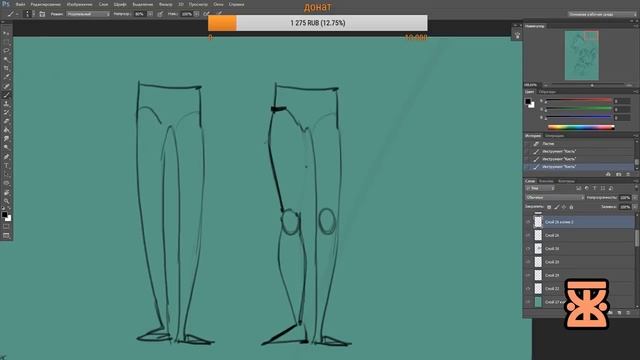Toggle Quick Mask mode in toolbox
640x360 pixels.
coord(6,227)
